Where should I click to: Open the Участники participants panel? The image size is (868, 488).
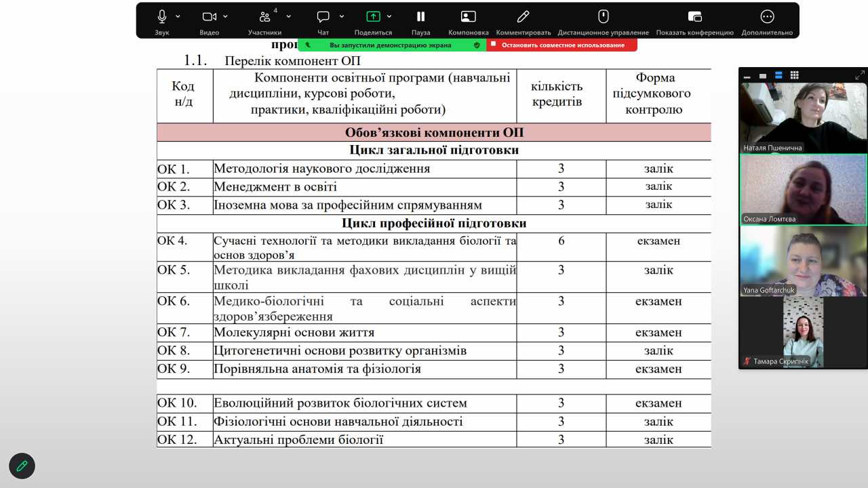pos(264,17)
